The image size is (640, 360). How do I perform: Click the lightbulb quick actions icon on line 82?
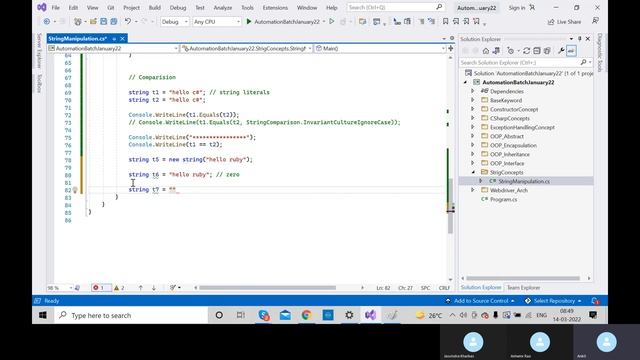[75, 190]
